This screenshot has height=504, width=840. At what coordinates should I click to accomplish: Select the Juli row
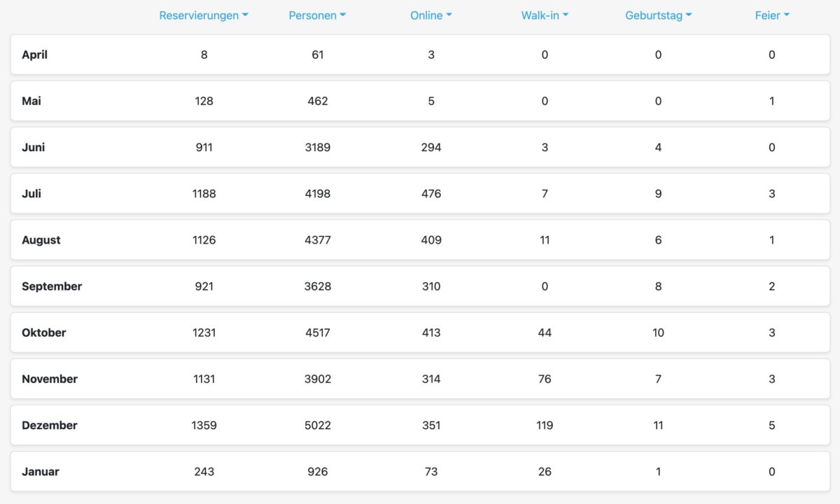click(x=31, y=194)
